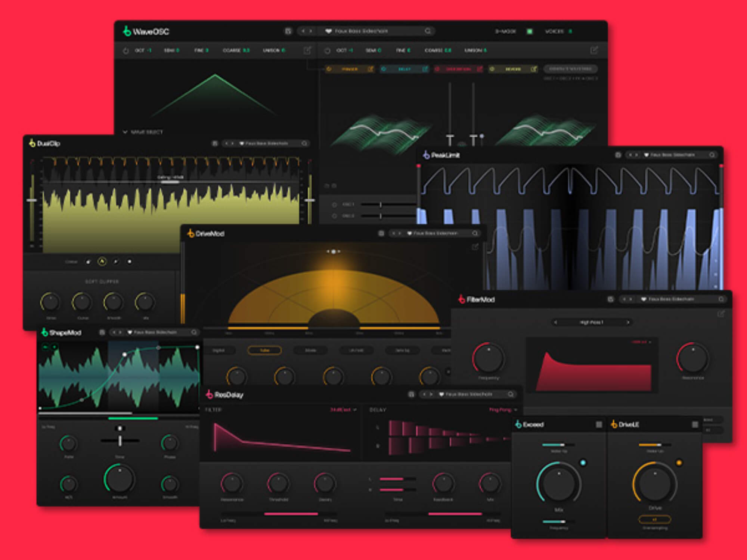Toggle the cyan indicator dot in Exceed
The height and width of the screenshot is (560, 747).
click(583, 463)
